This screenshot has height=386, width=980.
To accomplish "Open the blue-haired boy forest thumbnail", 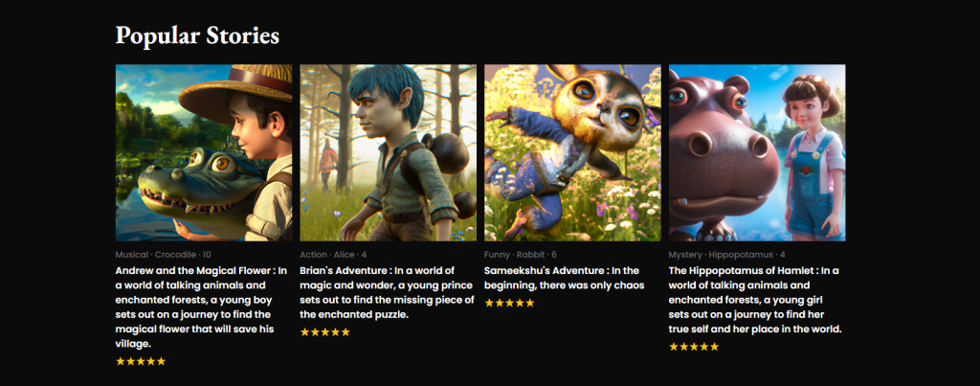I will pos(389,152).
